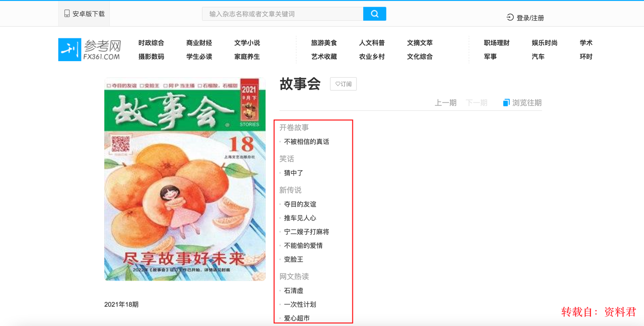644x326 pixels.
Task: Open the 汽车 category
Action: [538, 57]
